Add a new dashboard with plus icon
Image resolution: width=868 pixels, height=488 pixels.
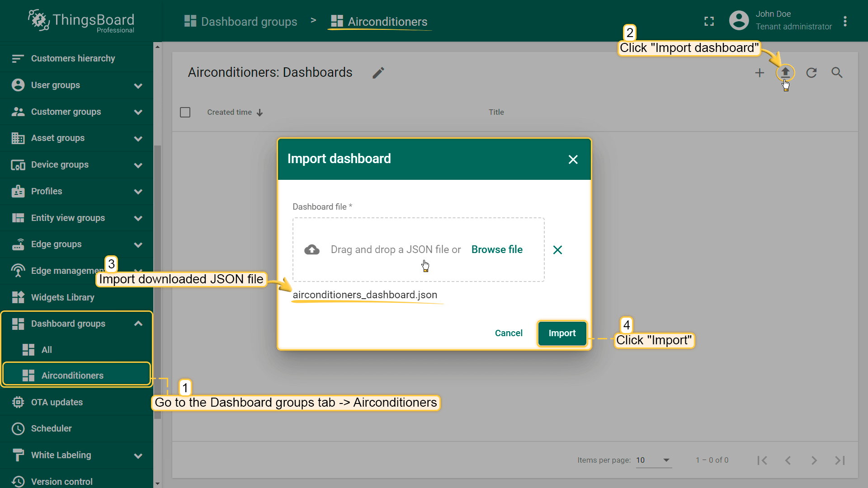[759, 73]
